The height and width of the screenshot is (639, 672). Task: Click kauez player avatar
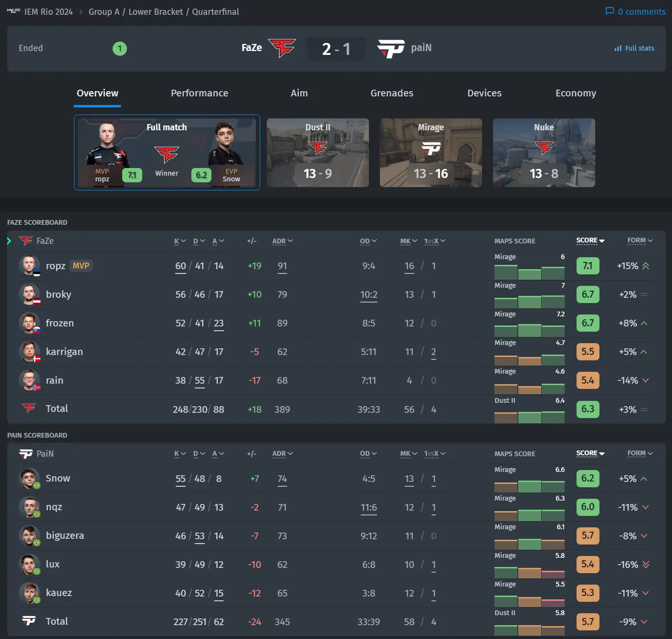click(x=29, y=593)
